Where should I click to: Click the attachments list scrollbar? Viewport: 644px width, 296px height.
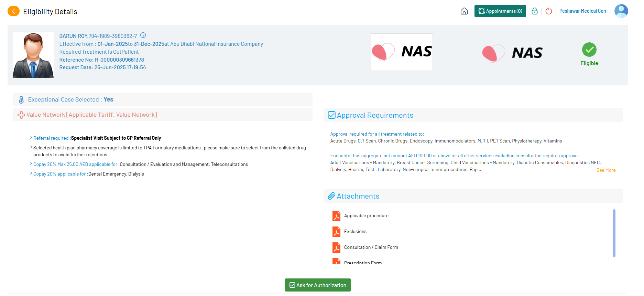tap(614, 233)
